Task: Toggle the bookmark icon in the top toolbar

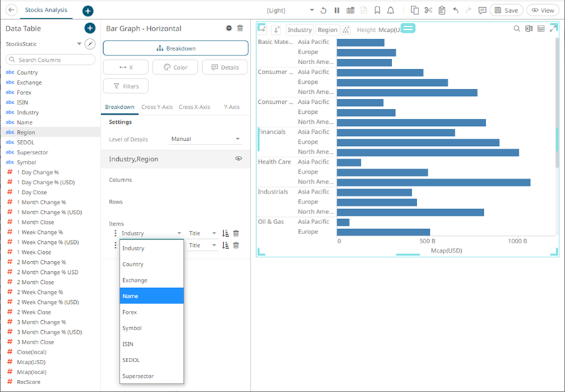Action: (x=377, y=11)
